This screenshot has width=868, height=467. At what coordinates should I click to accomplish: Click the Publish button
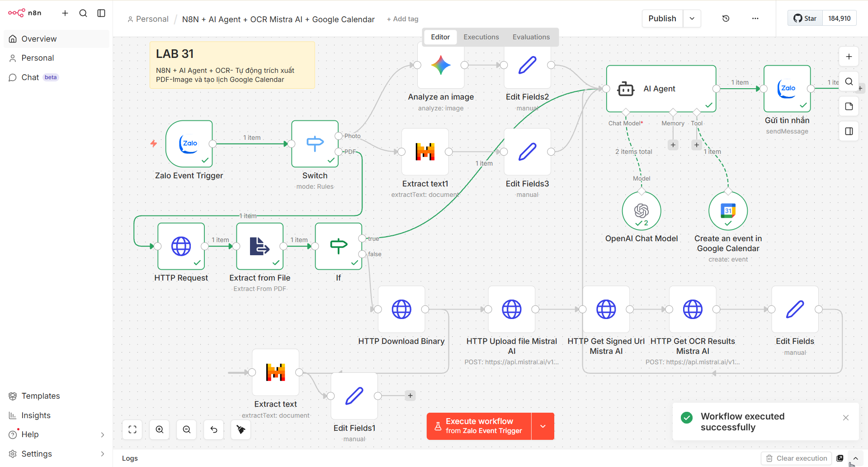662,19
